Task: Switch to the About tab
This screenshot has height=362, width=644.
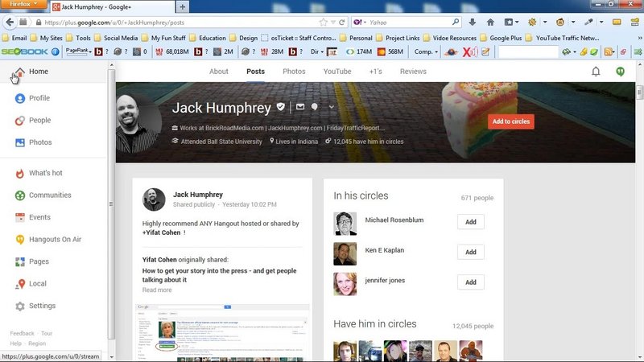Action: point(218,72)
